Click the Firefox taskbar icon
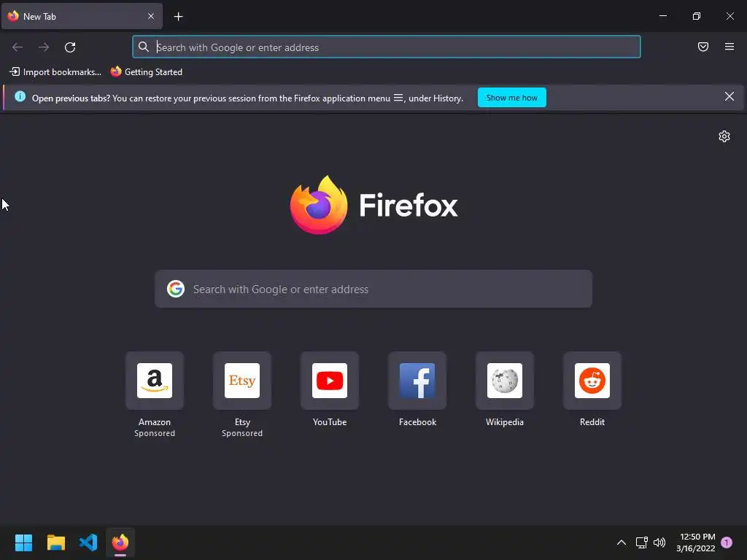Viewport: 747px width, 560px height. [x=120, y=542]
